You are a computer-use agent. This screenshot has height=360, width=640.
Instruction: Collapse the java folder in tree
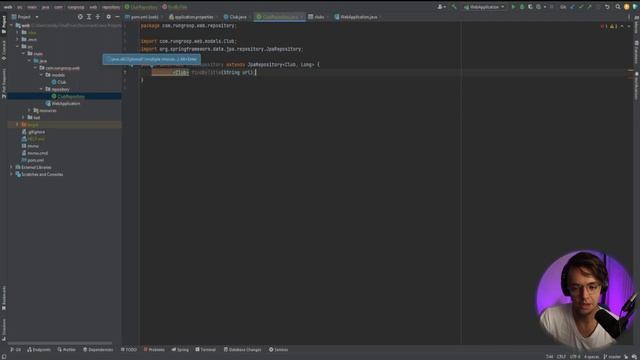click(29, 60)
